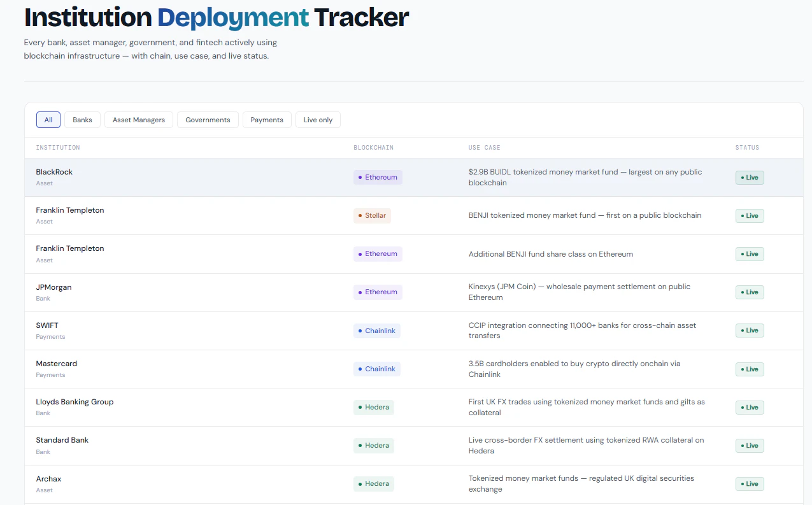
Task: Select the Chainlink chip on Mastercard's row
Action: [376, 369]
